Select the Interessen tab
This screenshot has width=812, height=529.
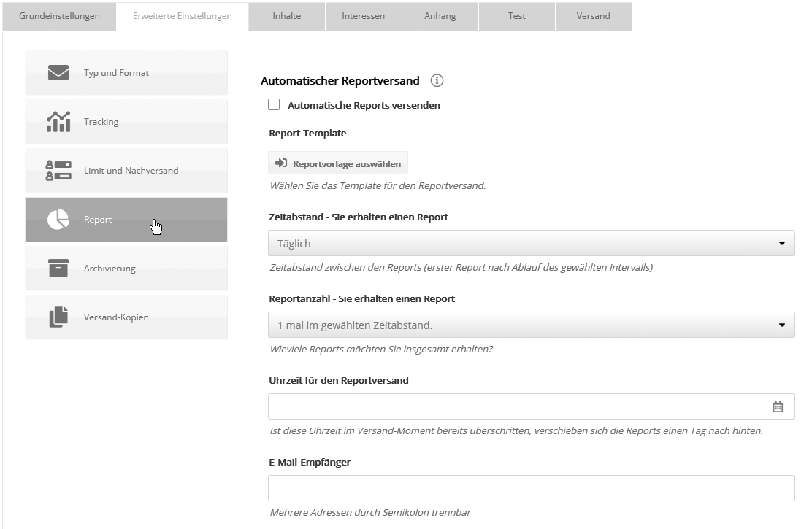coord(363,16)
